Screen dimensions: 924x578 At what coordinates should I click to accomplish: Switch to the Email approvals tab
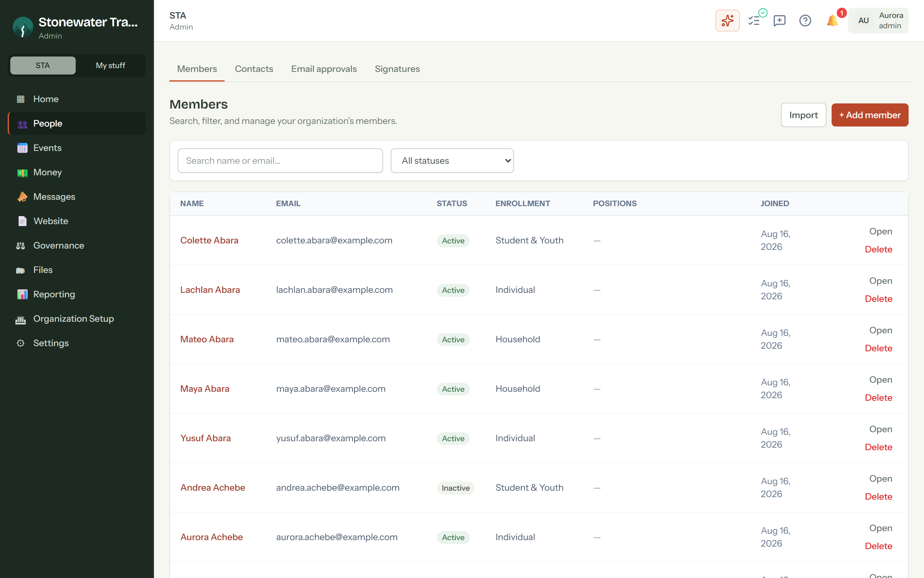point(324,69)
